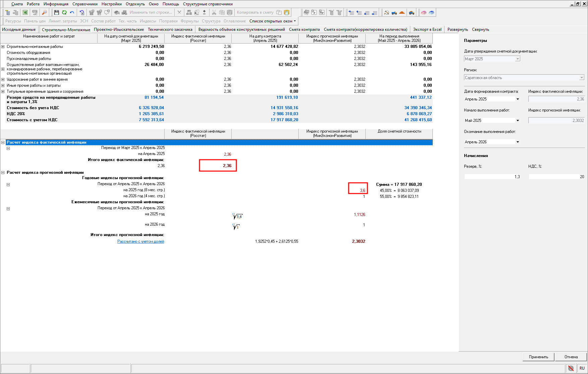Collapse the Расчет индекса фактической инфляции section
588x374 pixels.
coord(3,142)
